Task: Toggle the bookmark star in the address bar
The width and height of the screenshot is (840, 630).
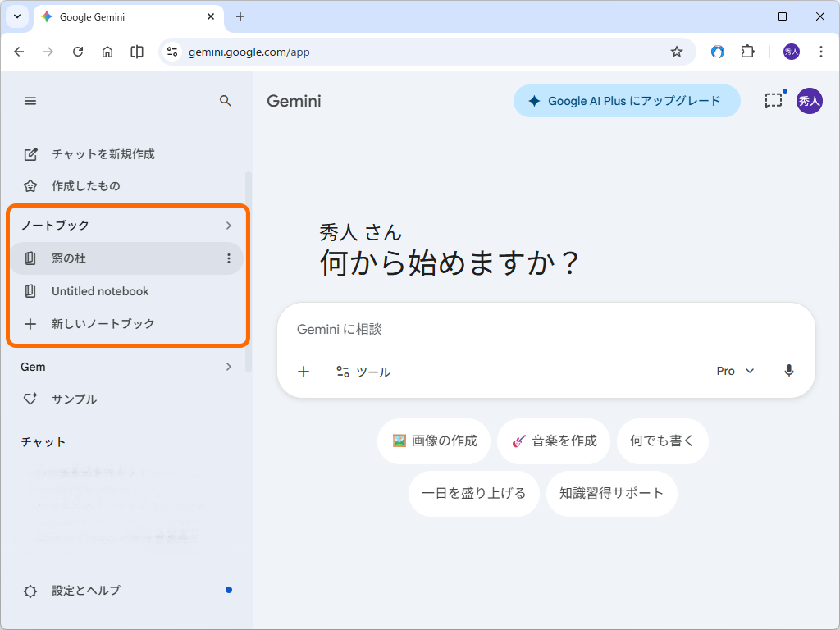Action: tap(677, 51)
